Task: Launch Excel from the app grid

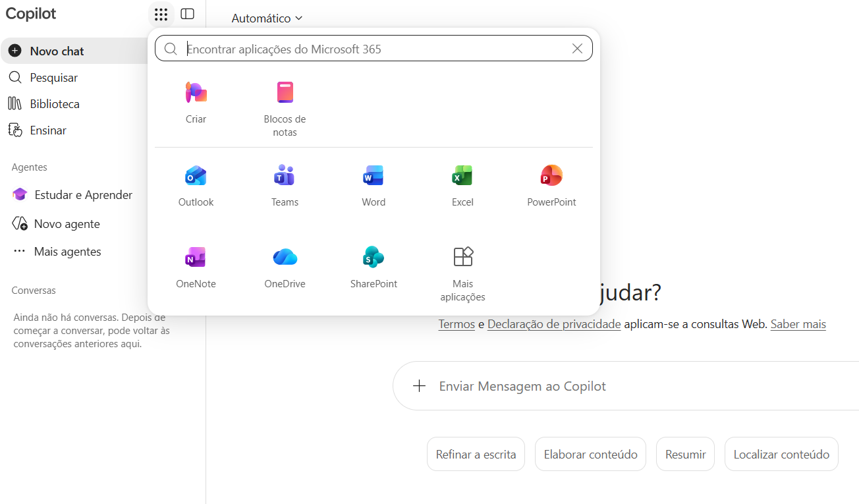Action: coord(462,186)
